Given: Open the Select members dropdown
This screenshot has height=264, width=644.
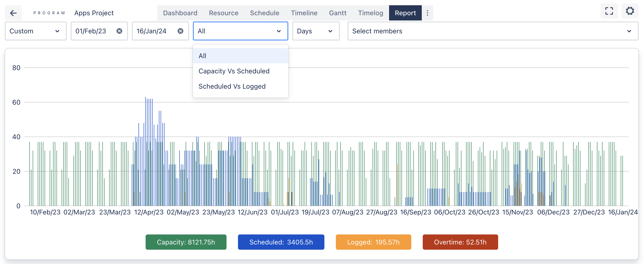Looking at the screenshot, I should (x=492, y=31).
